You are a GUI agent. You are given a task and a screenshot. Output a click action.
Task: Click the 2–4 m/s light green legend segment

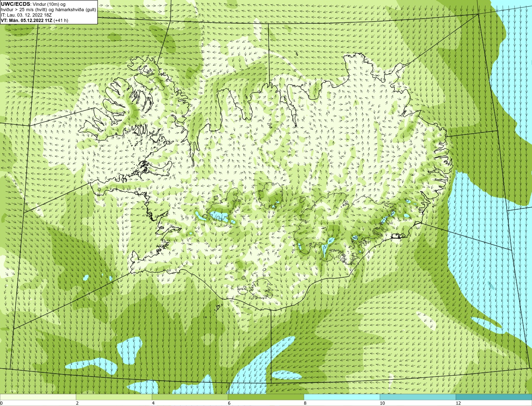pos(114,397)
